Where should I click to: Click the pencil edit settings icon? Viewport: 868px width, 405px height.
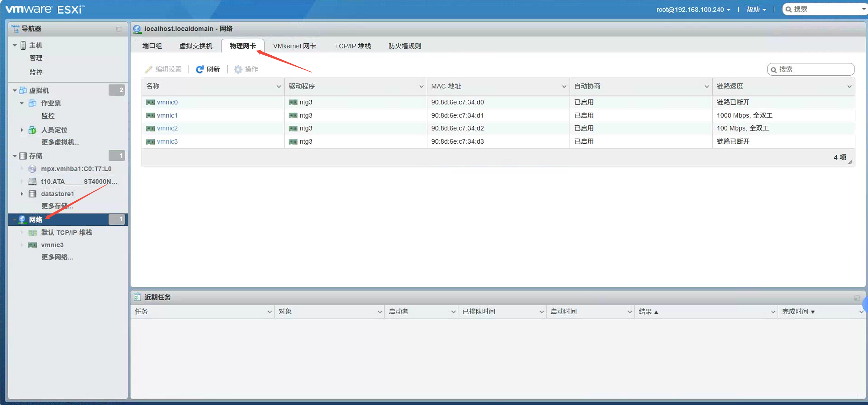click(148, 69)
